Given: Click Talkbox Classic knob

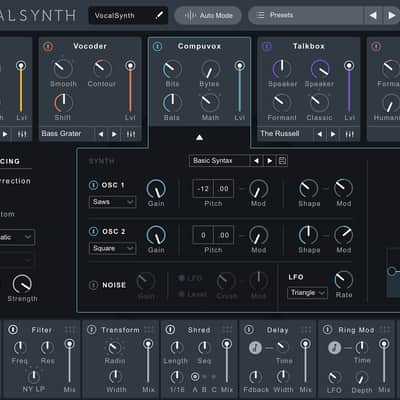Looking at the screenshot, I should [x=319, y=103].
